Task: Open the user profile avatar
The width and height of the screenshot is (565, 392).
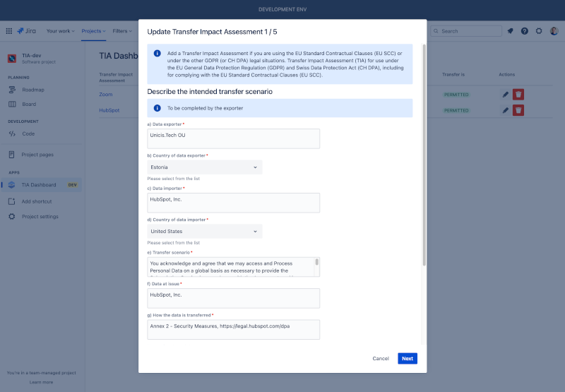Action: (x=554, y=31)
